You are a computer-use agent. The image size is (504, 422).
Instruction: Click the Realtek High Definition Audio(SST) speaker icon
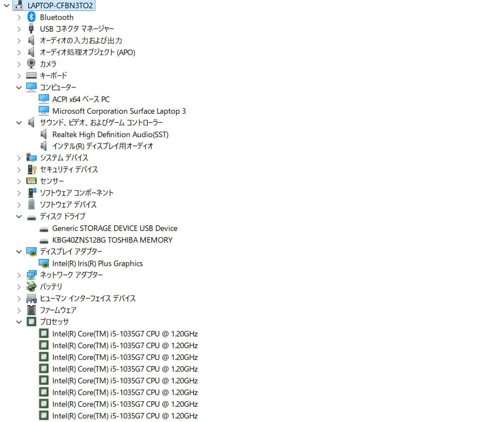pos(44,134)
